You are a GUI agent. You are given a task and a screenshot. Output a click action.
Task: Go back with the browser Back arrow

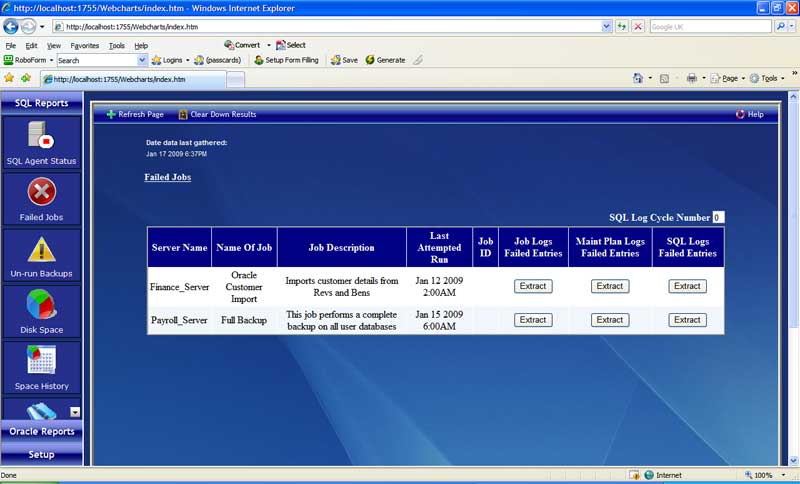click(x=11, y=26)
